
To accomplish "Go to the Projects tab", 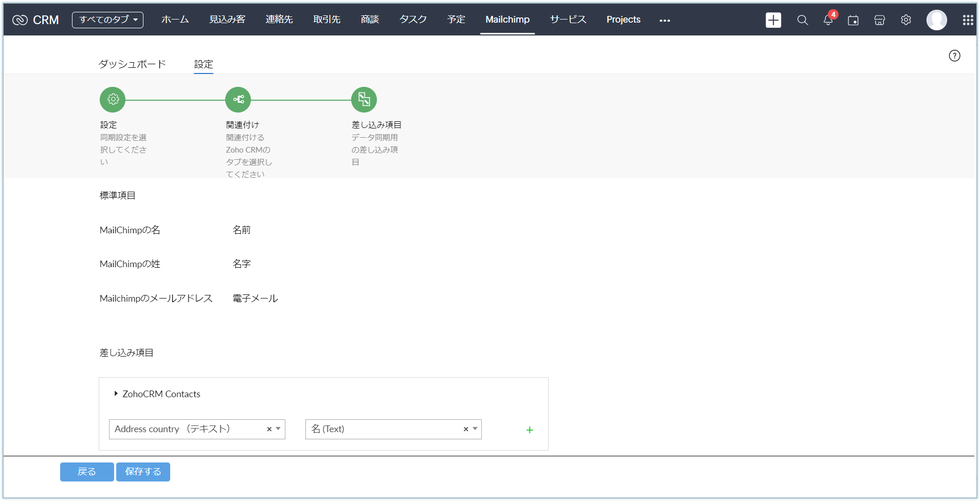I will [x=624, y=20].
